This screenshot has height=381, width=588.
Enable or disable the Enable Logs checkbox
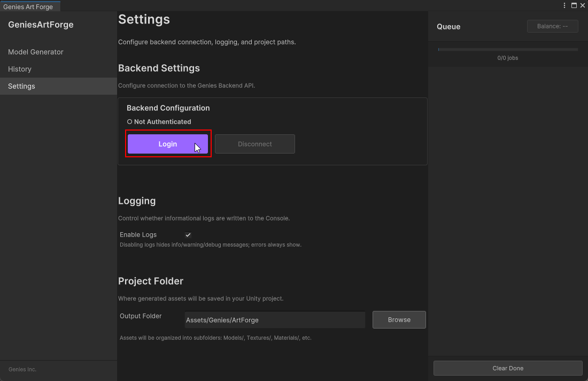[188, 234]
